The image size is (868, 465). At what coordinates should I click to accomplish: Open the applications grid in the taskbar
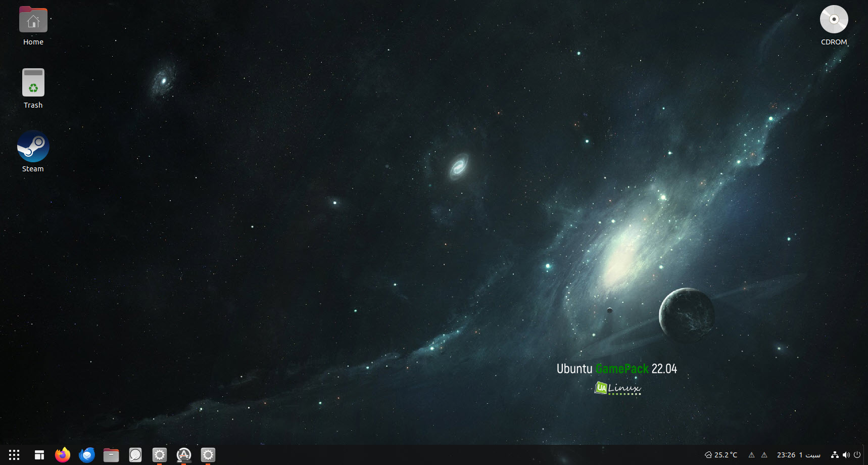14,455
